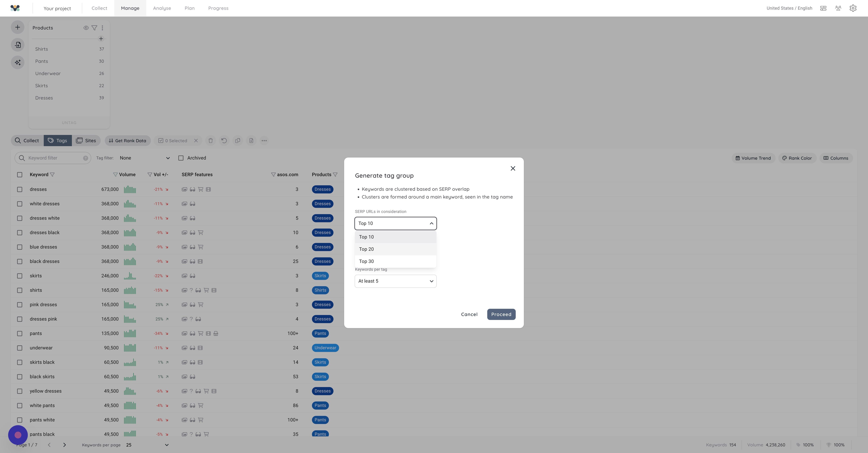Click the Volume Trend button

coord(753,158)
